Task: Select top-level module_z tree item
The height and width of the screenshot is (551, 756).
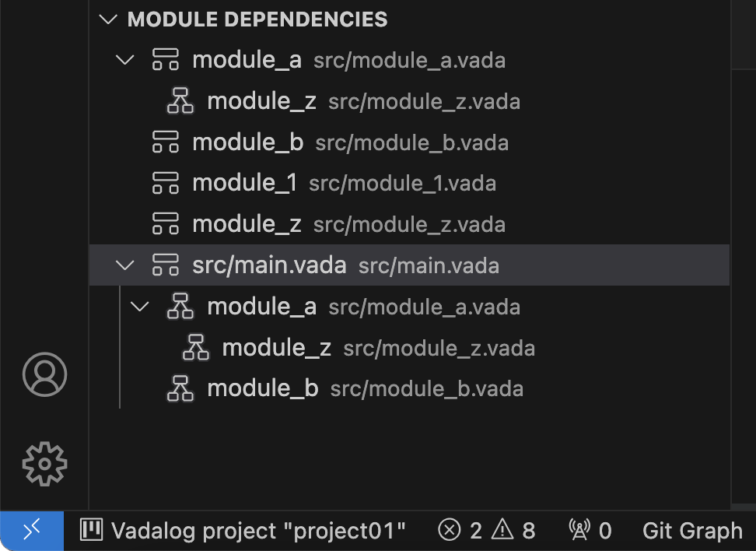Action: click(409, 224)
